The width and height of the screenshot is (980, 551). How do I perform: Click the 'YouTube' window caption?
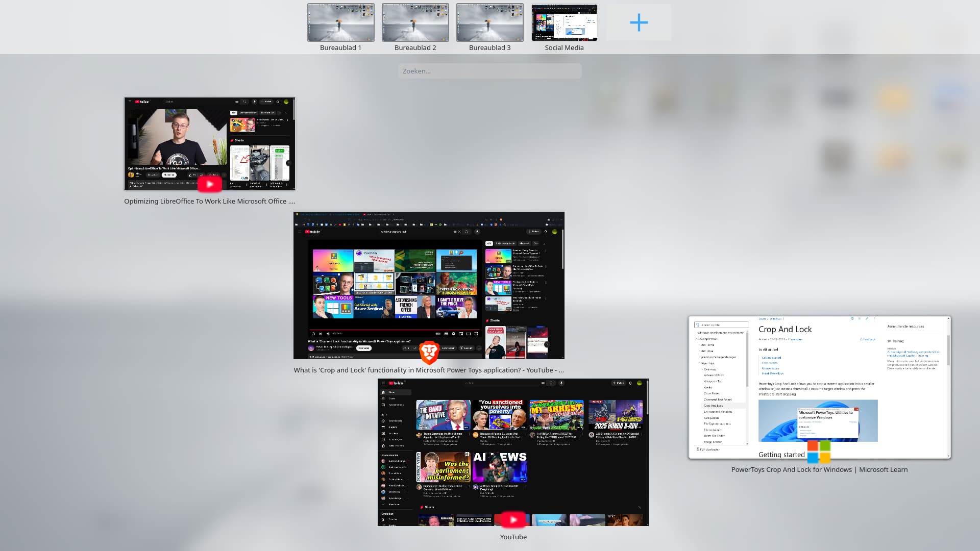coord(513,537)
